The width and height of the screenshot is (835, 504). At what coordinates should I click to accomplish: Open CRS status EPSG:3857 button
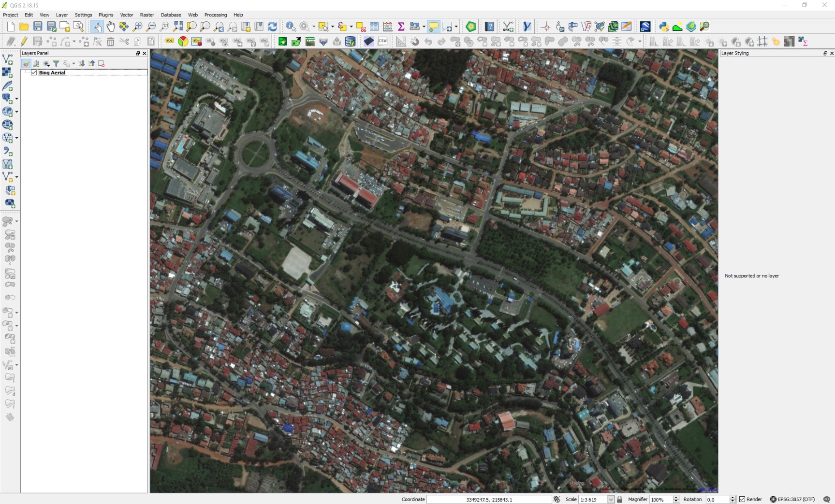coord(792,499)
